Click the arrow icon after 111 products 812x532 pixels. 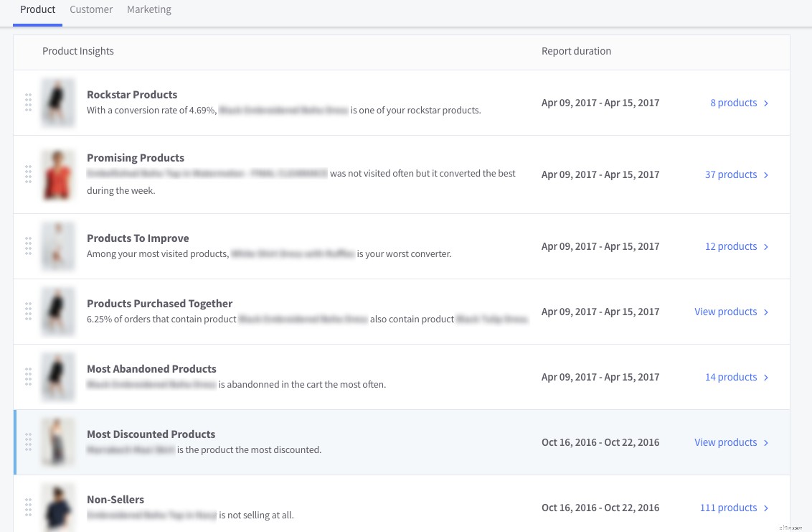pyautogui.click(x=765, y=508)
